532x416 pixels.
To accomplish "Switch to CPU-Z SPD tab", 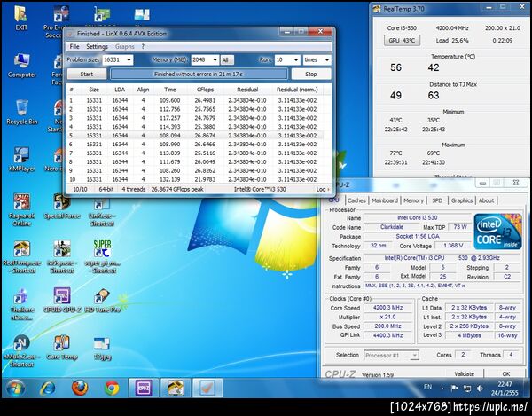I will point(437,200).
